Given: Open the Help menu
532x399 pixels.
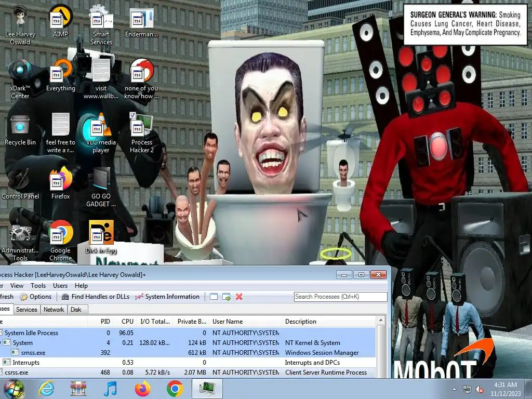Looking at the screenshot, I should click(x=81, y=286).
